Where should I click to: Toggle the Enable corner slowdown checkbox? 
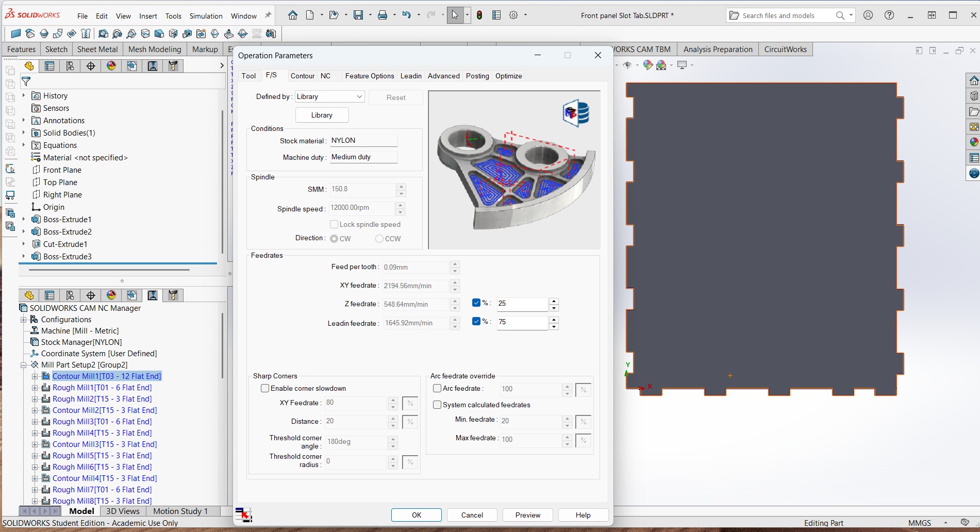click(265, 388)
